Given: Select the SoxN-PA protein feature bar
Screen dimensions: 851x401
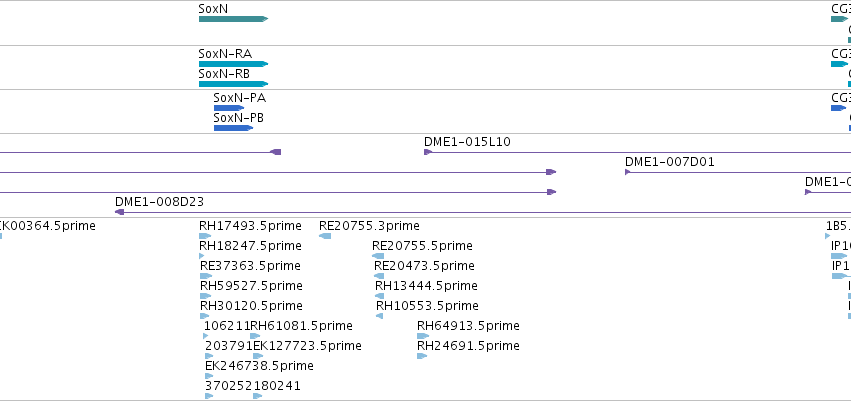Looking at the screenshot, I should (x=229, y=108).
